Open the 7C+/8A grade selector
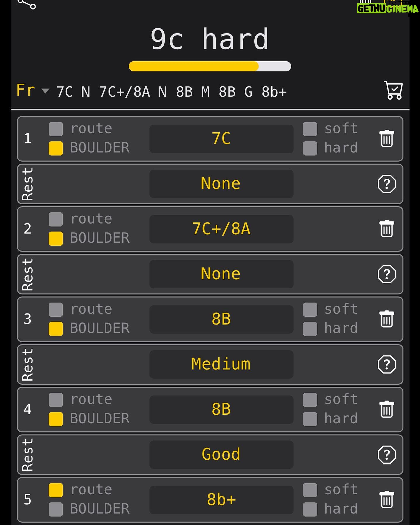The width and height of the screenshot is (420, 525). (x=221, y=229)
